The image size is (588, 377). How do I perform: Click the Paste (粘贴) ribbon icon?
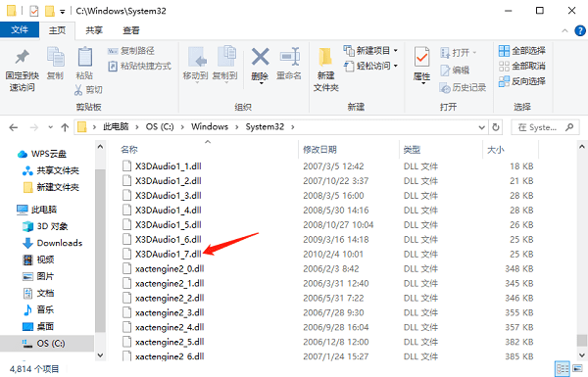pos(84,57)
